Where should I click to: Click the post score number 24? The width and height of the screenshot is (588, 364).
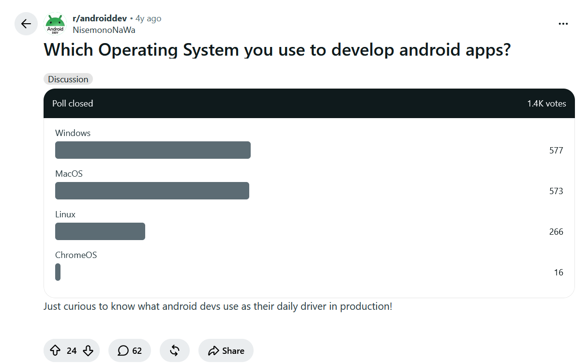[x=72, y=351]
